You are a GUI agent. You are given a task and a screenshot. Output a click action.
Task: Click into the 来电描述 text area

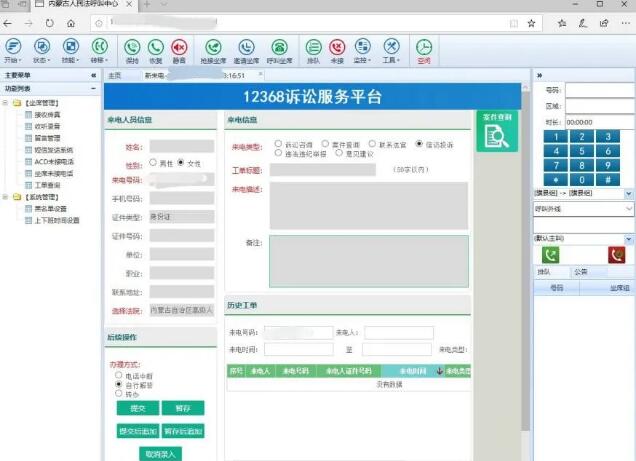point(369,206)
